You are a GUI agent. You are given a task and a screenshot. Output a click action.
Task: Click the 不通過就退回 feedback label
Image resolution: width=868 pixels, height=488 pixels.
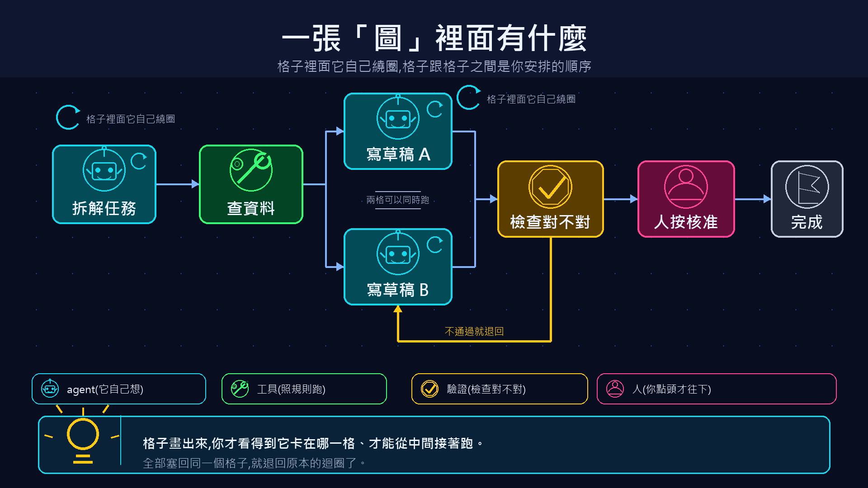click(x=474, y=331)
